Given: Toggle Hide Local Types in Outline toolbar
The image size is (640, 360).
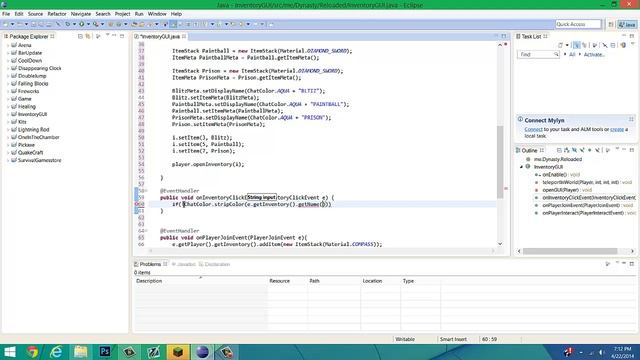Looking at the screenshot, I should click(598, 150).
